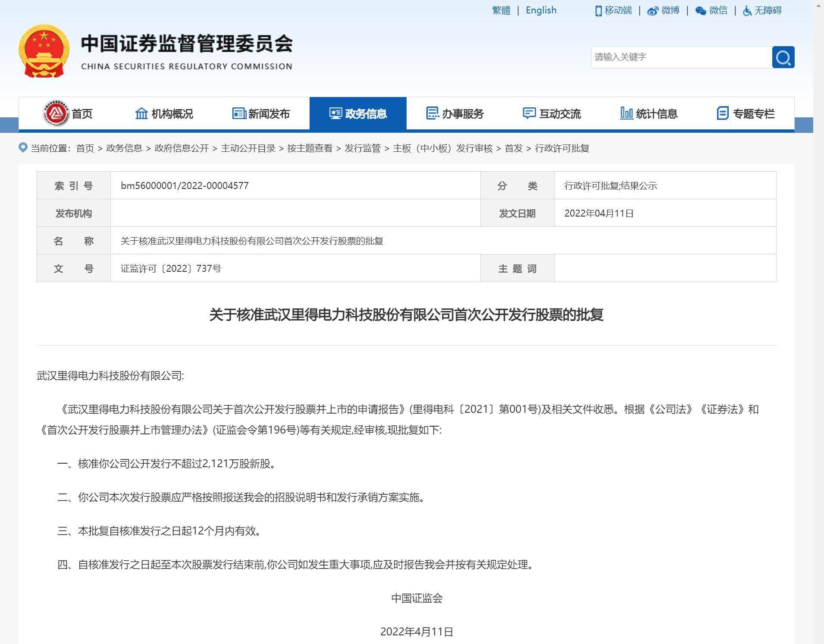Open the 微信 link
This screenshot has height=644, width=824.
pos(718,10)
